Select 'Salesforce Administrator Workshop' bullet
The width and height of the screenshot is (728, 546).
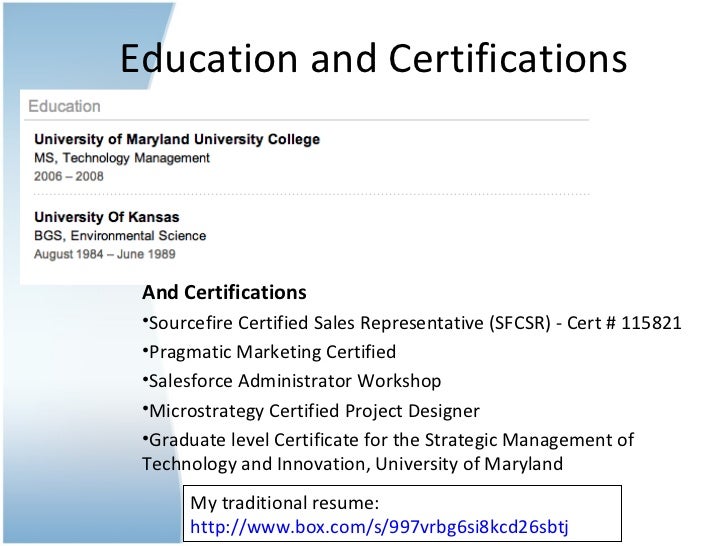click(292, 381)
